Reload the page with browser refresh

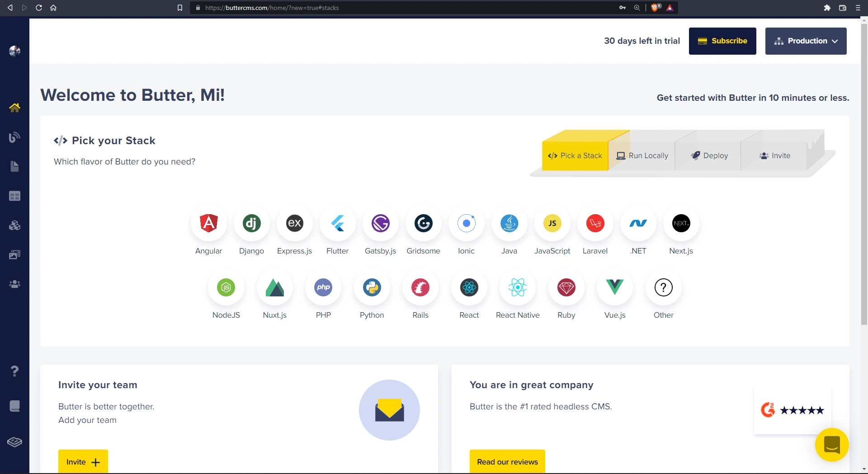click(x=39, y=8)
